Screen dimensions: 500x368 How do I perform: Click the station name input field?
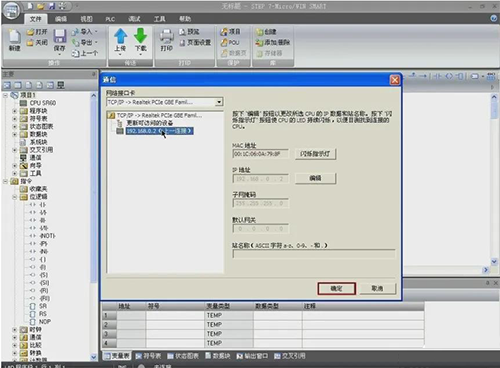(313, 254)
